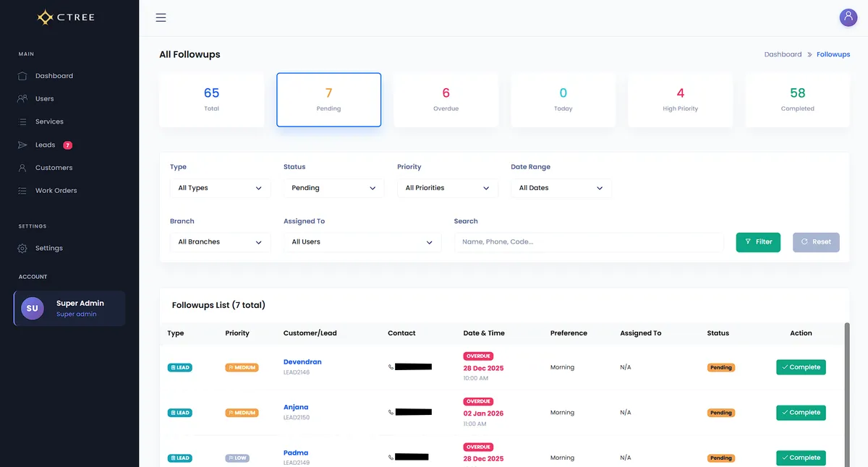The width and height of the screenshot is (868, 467).
Task: Select the Pending 7 stat card
Action: tap(329, 100)
